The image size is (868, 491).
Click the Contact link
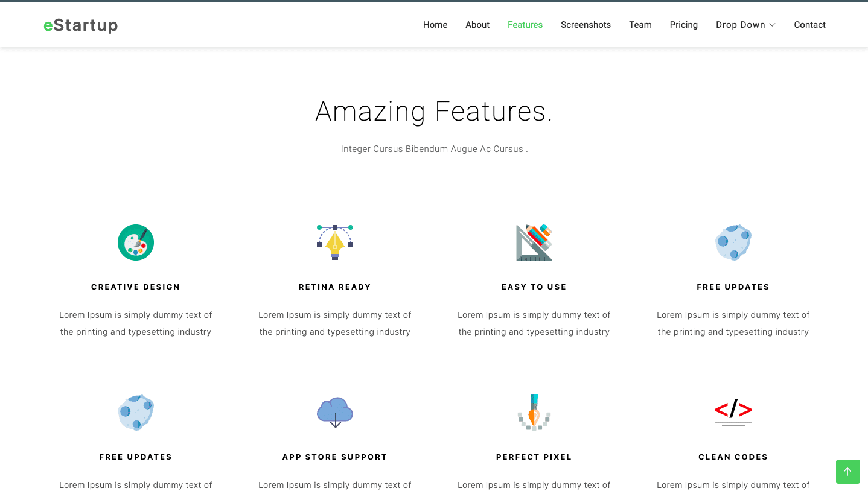point(809,25)
